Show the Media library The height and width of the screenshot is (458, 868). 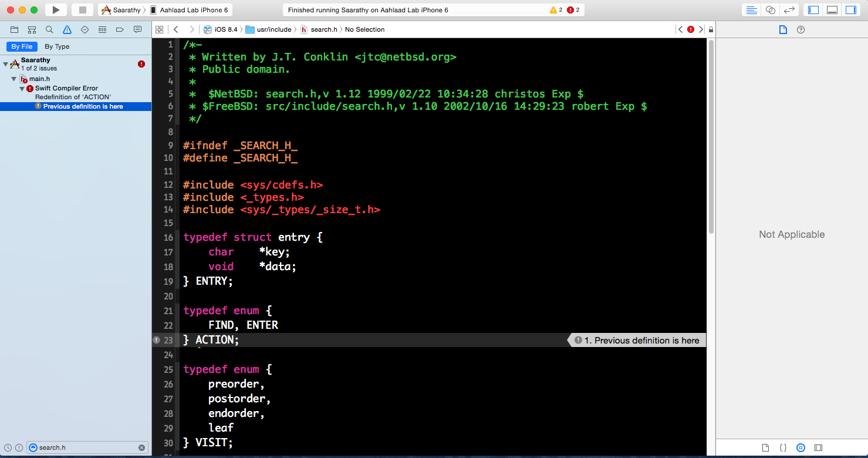[x=818, y=447]
